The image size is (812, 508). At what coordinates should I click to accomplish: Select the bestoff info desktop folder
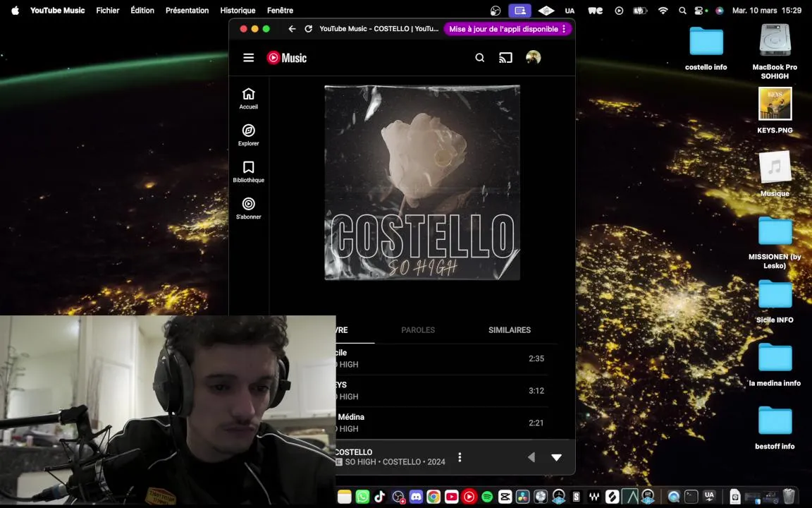click(775, 428)
